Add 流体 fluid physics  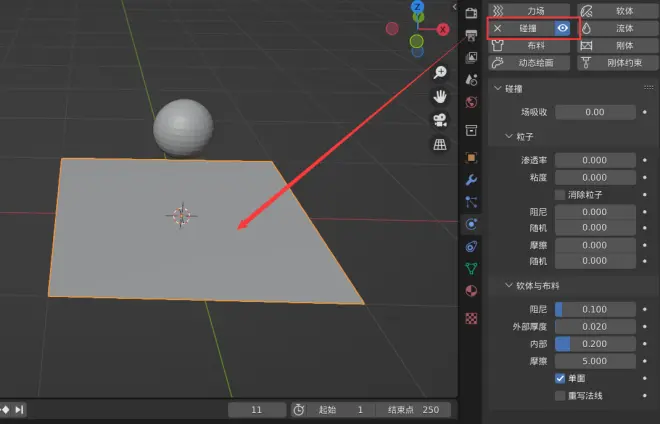click(618, 28)
